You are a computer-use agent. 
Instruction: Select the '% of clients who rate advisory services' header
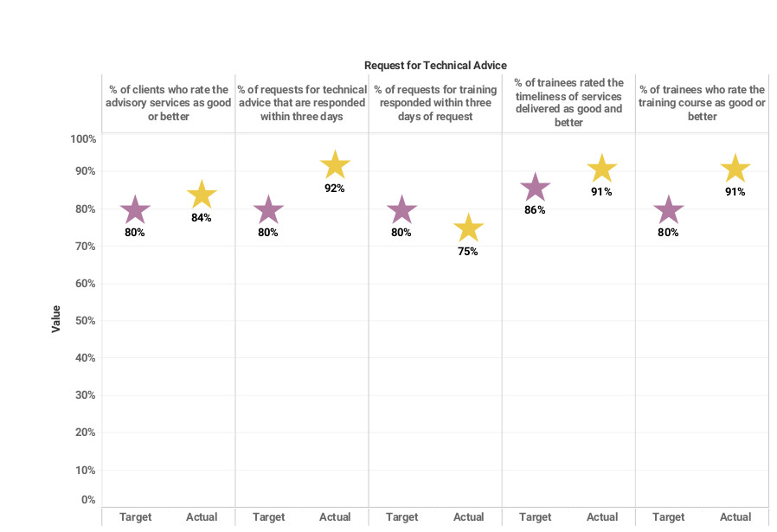(169, 103)
